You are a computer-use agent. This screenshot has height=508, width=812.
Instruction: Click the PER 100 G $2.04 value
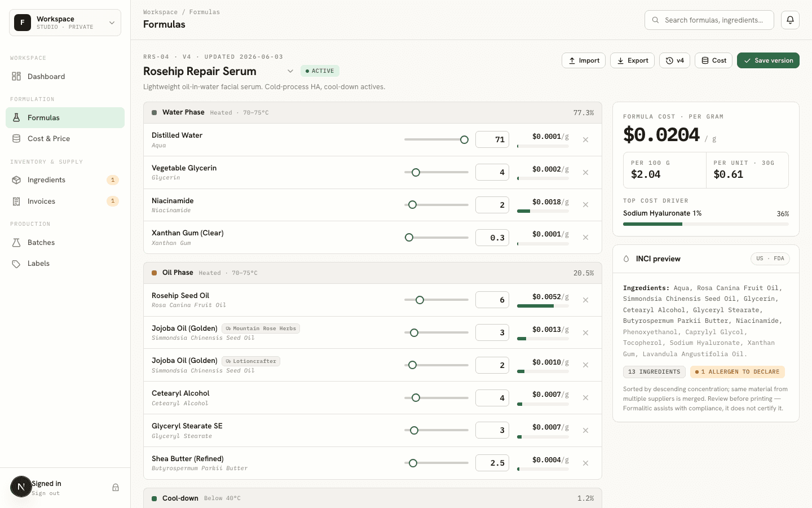[646, 174]
